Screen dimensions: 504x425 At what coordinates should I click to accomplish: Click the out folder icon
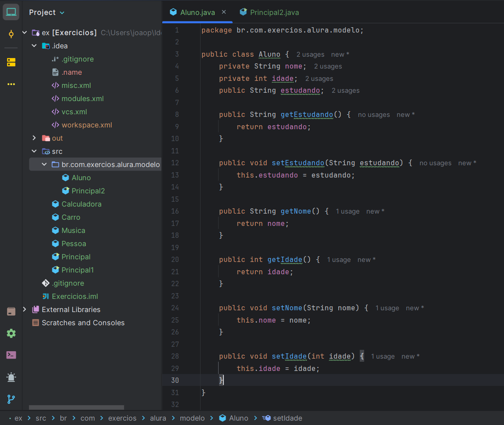(46, 138)
